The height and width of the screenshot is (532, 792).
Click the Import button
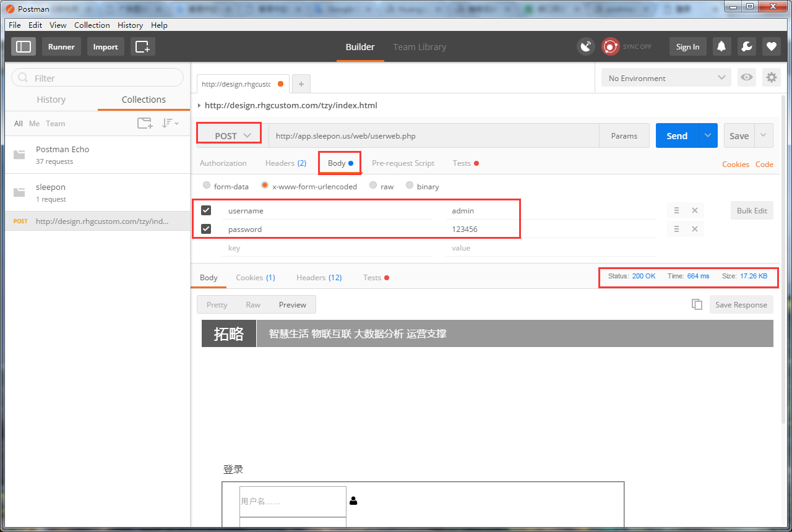[x=105, y=46]
